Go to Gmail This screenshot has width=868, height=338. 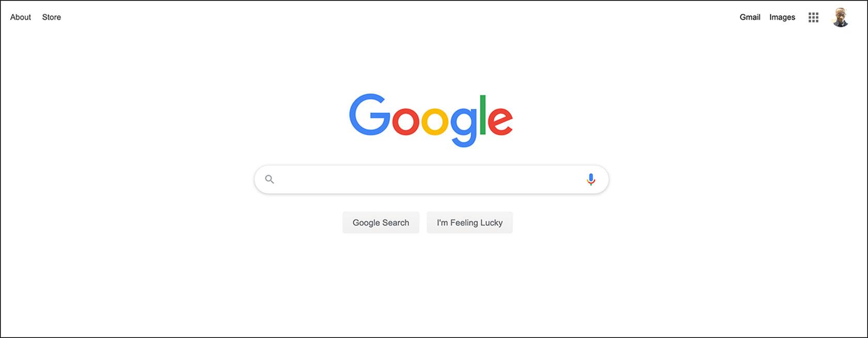tap(750, 17)
